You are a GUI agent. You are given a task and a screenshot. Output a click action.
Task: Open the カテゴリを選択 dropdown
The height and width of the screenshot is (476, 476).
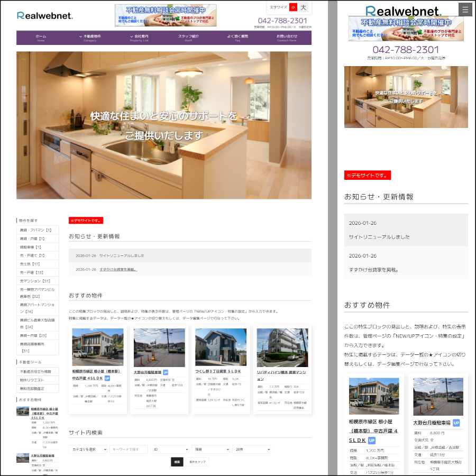[x=88, y=449]
